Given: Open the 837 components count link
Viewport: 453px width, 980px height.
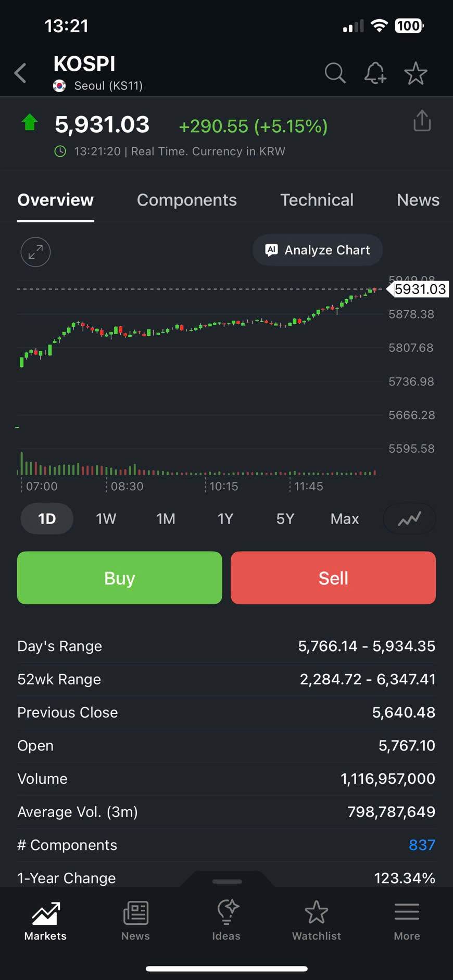Looking at the screenshot, I should click(421, 845).
